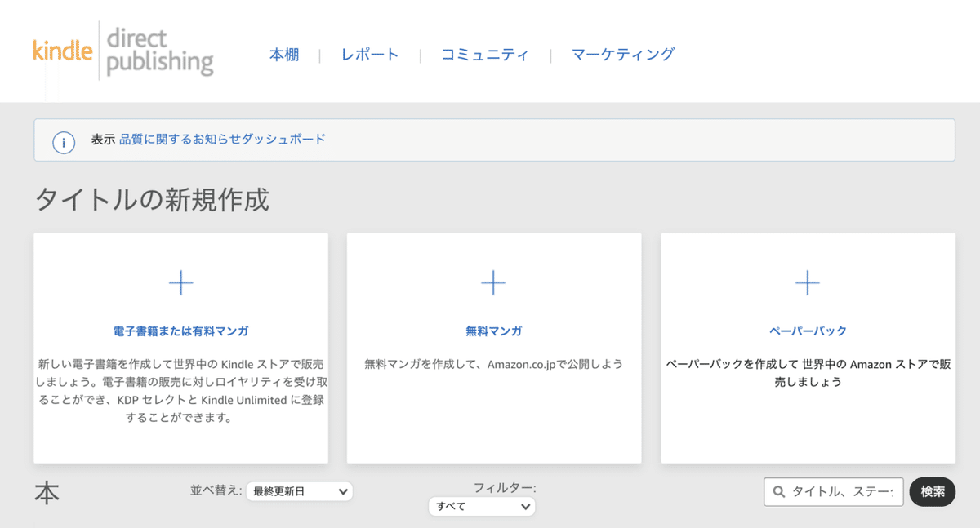Click the plus icon above ペーパーバック
The height and width of the screenshot is (528, 980).
(x=807, y=283)
